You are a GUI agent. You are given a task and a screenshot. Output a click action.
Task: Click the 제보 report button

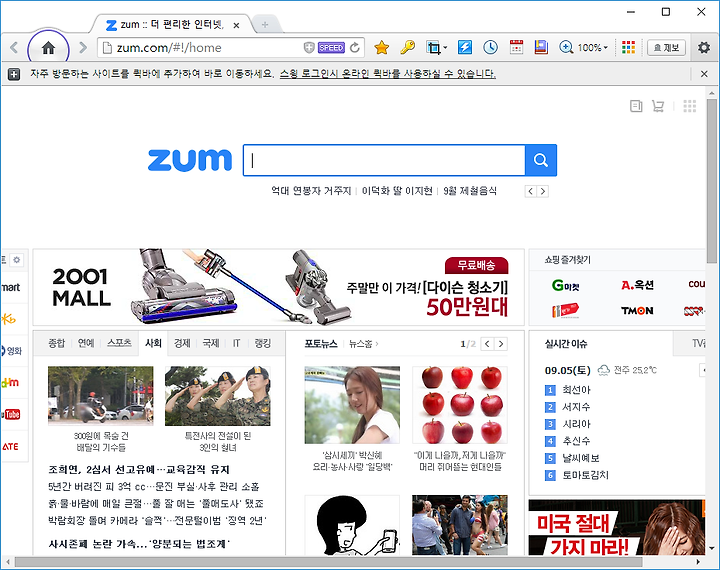click(x=666, y=48)
